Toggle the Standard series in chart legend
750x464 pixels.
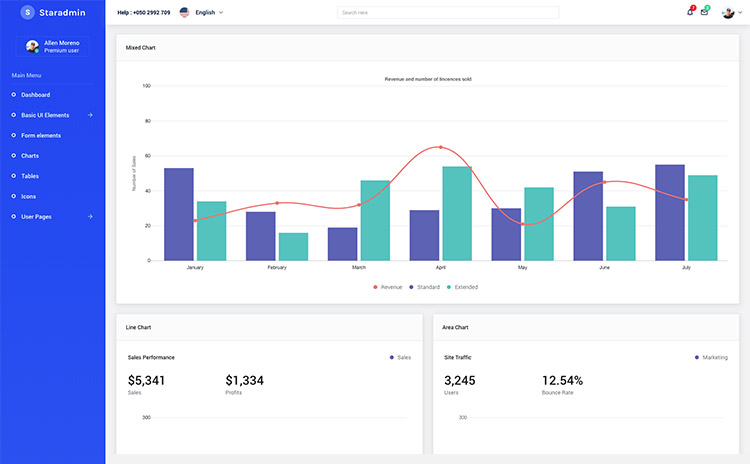point(423,287)
